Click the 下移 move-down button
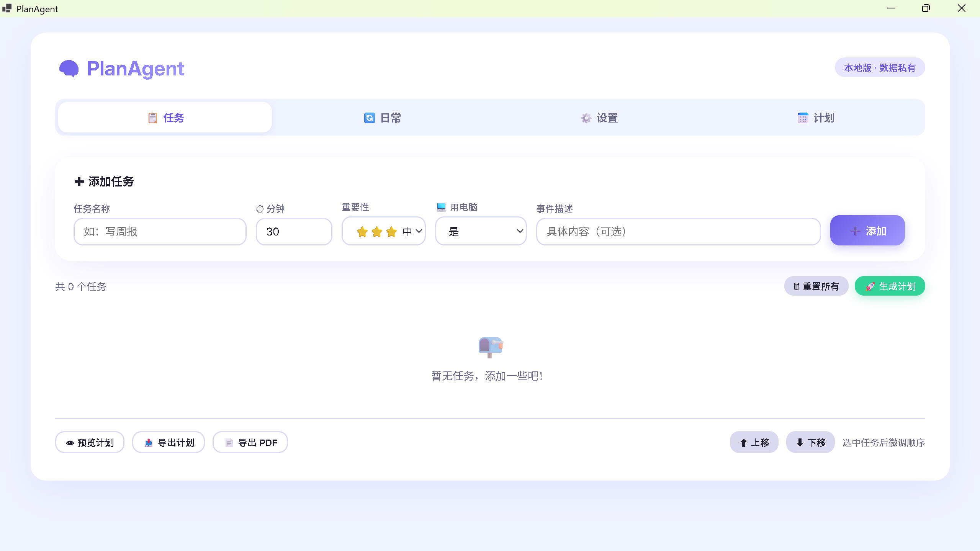Image resolution: width=980 pixels, height=551 pixels. point(810,442)
